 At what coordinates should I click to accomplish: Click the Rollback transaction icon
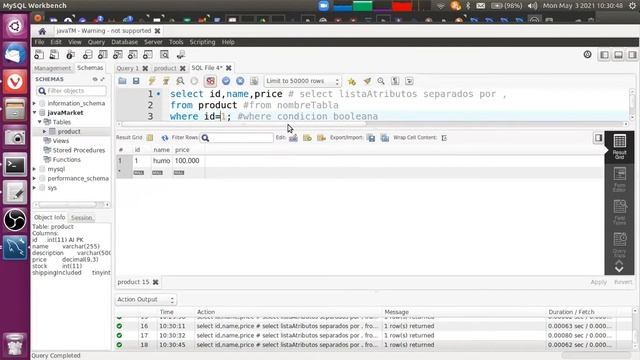(x=240, y=81)
